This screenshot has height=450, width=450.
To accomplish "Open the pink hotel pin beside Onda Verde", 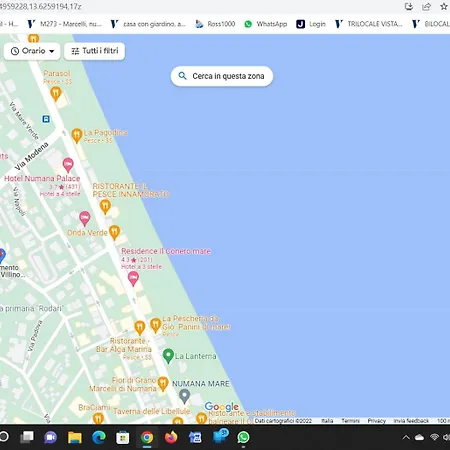I will (85, 218).
